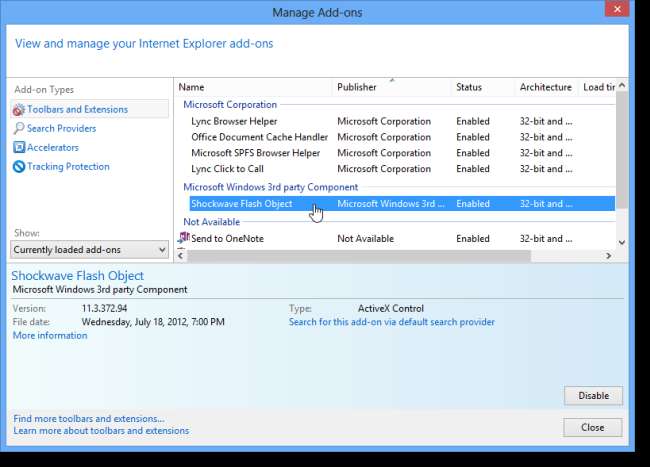Click the vertical scrollbar up arrow

click(x=622, y=85)
